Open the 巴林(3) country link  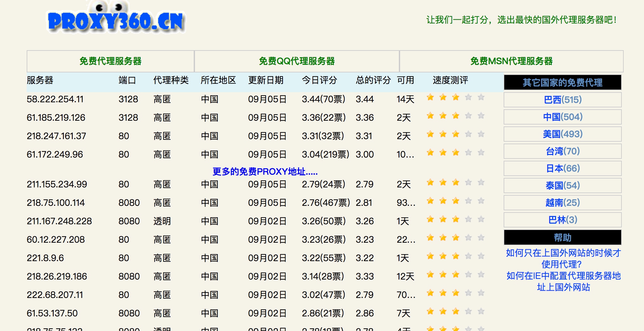563,220
